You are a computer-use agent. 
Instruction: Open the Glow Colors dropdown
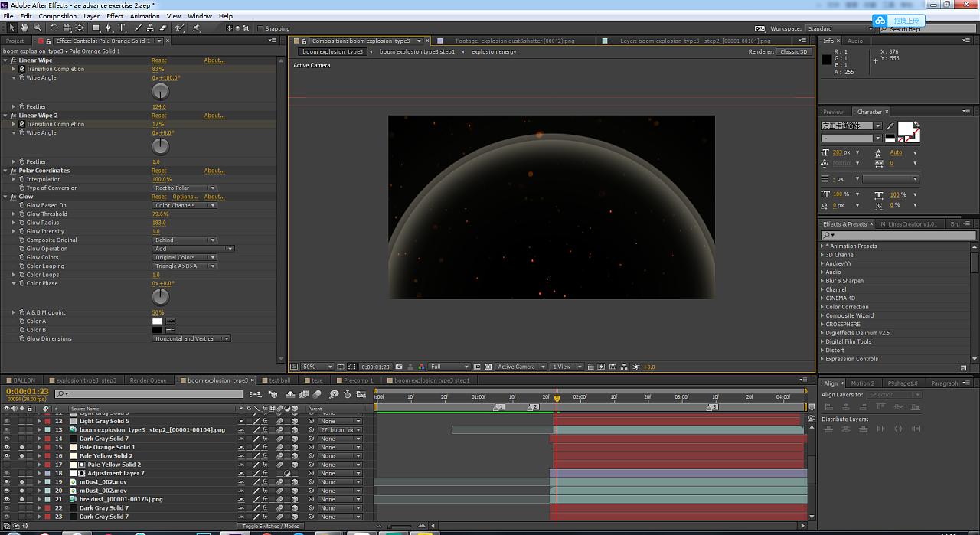point(185,258)
